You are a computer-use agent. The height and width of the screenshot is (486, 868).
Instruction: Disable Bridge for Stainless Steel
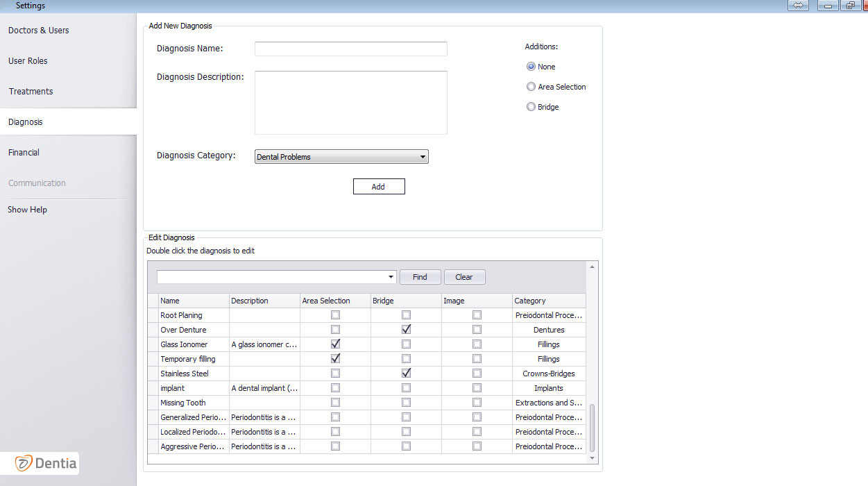coord(406,373)
